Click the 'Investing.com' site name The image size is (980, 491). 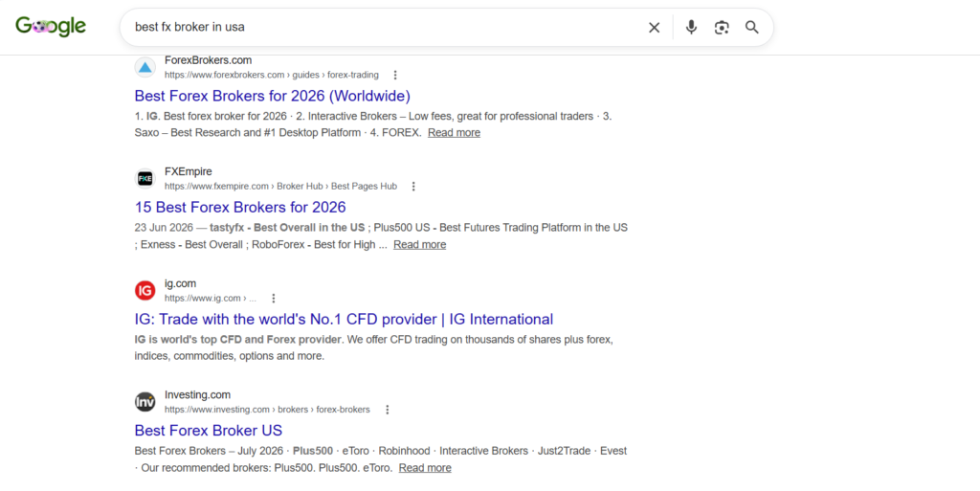[x=197, y=394]
